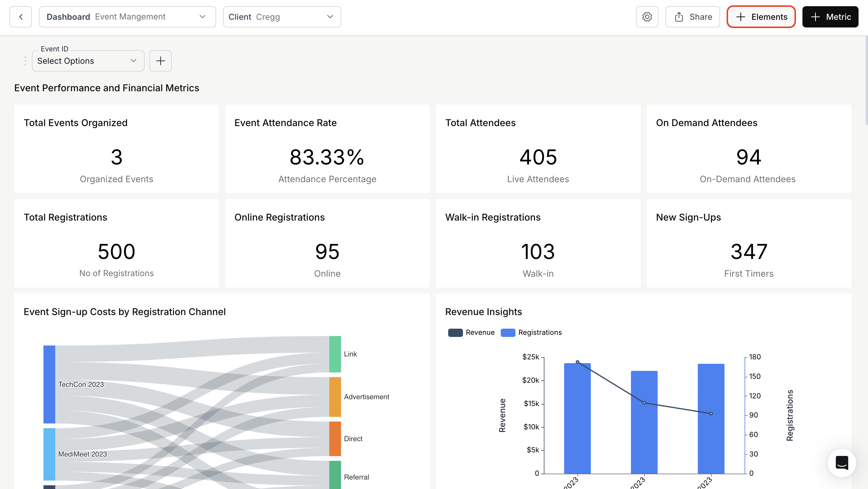Toggle the Registrations series in the legend
Viewport: 868px width, 489px height.
pyautogui.click(x=531, y=332)
